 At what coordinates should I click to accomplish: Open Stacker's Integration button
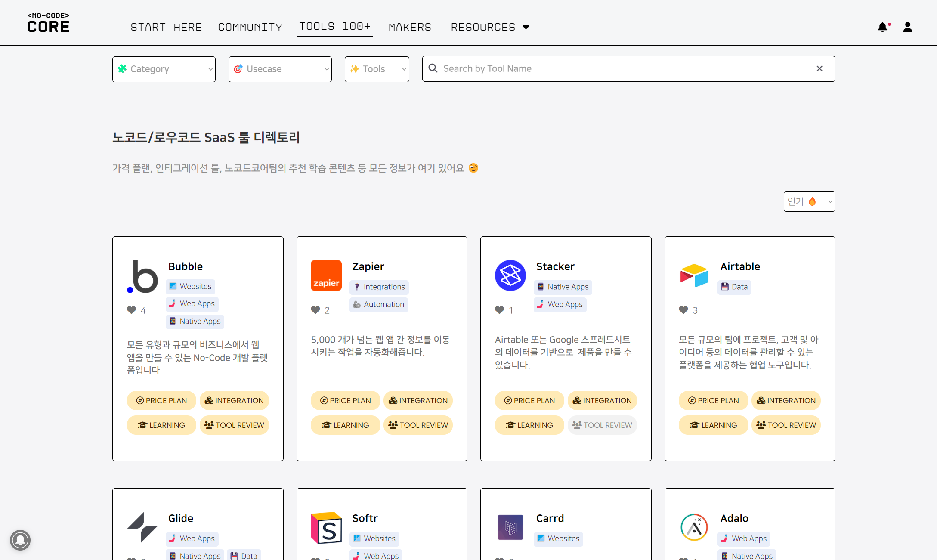tap(602, 400)
